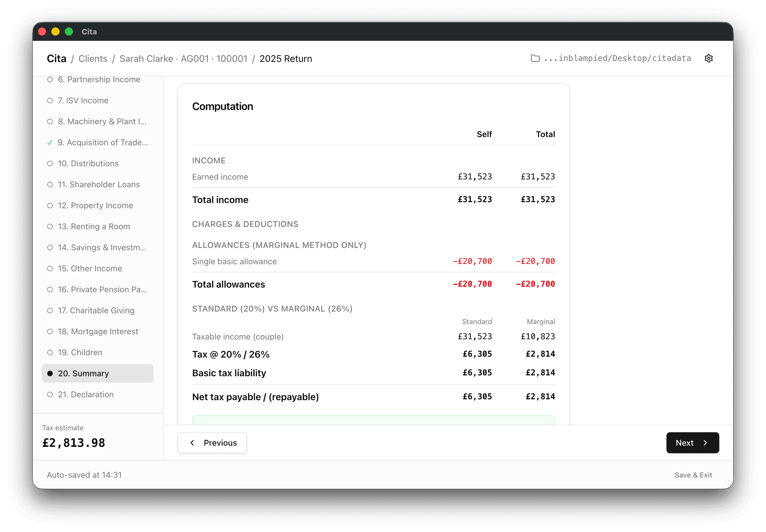Viewport: 766px width, 532px height.
Task: Click the Self column header
Action: click(484, 134)
